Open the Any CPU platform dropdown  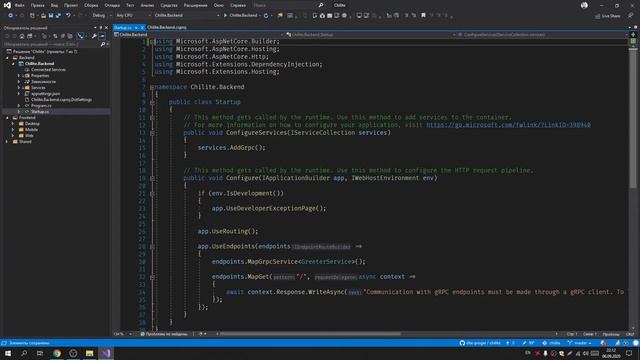(133, 16)
